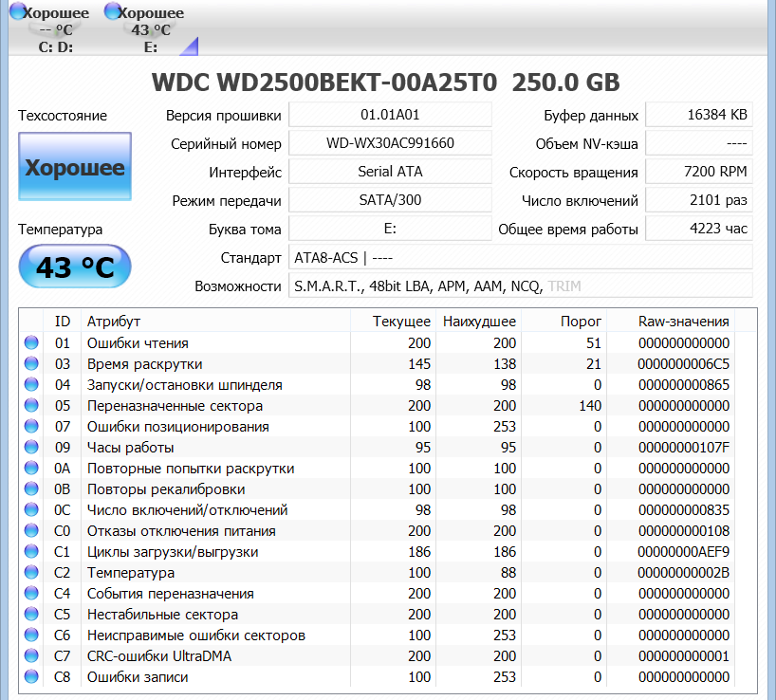776x700 pixels.
Task: Click the blue status orb for disk C: D:
Action: (x=17, y=12)
